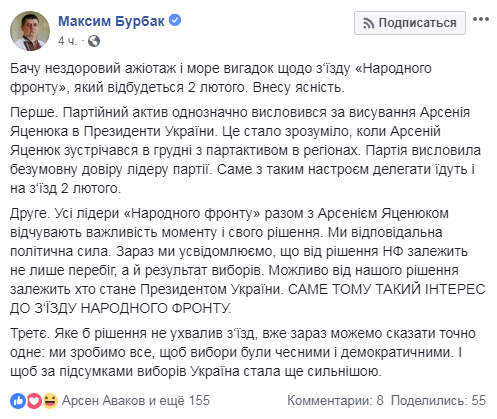Click the opening paragraph starting 'Бачу нездоровий ажіотаж'
The width and height of the screenshot is (497, 419).
coord(221,78)
